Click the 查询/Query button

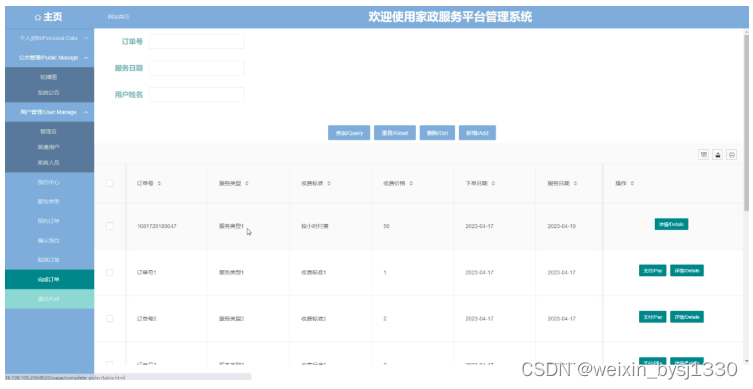click(x=349, y=133)
